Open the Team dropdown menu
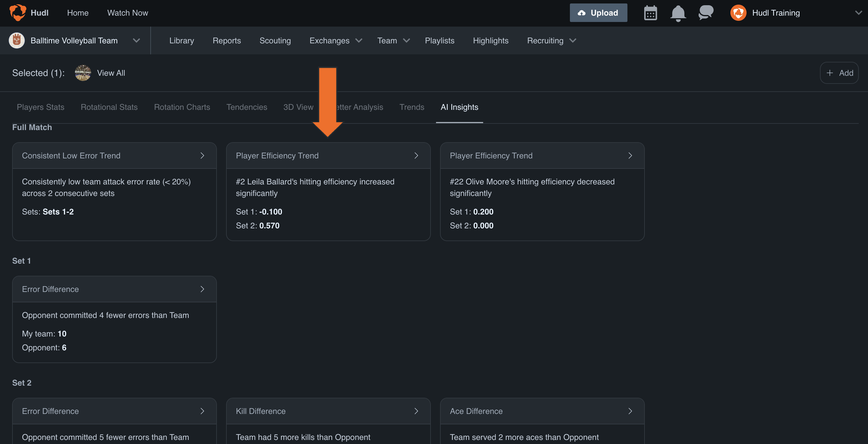This screenshot has width=868, height=444. tap(393, 40)
